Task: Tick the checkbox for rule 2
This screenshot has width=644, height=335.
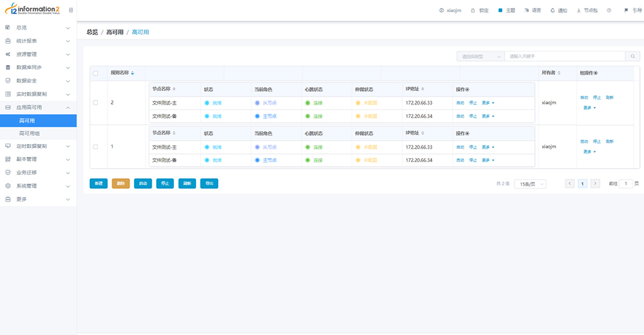Action: 95,103
